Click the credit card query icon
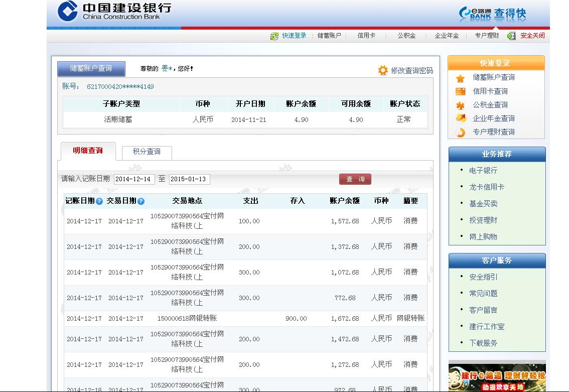569x392 pixels. pos(460,91)
